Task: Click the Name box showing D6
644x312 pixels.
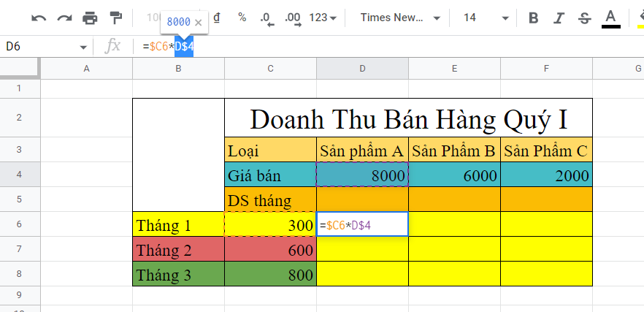Action: coord(41,47)
